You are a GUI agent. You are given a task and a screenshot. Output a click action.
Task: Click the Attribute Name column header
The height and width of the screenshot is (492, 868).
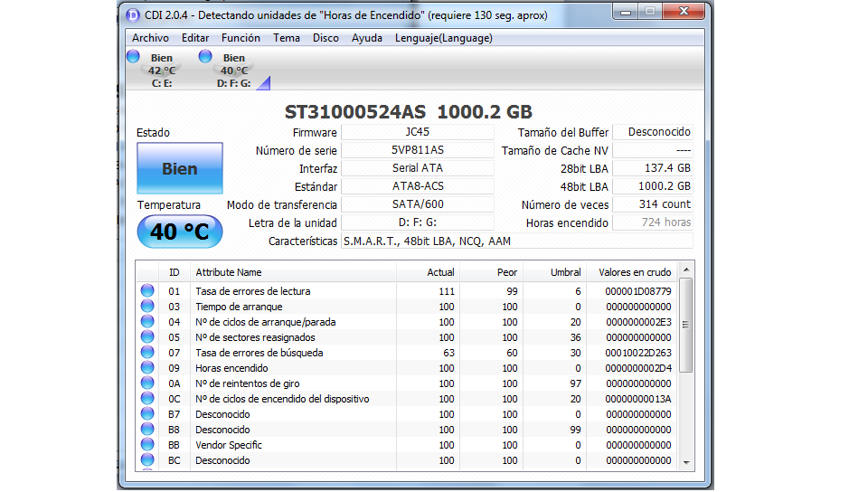[293, 272]
